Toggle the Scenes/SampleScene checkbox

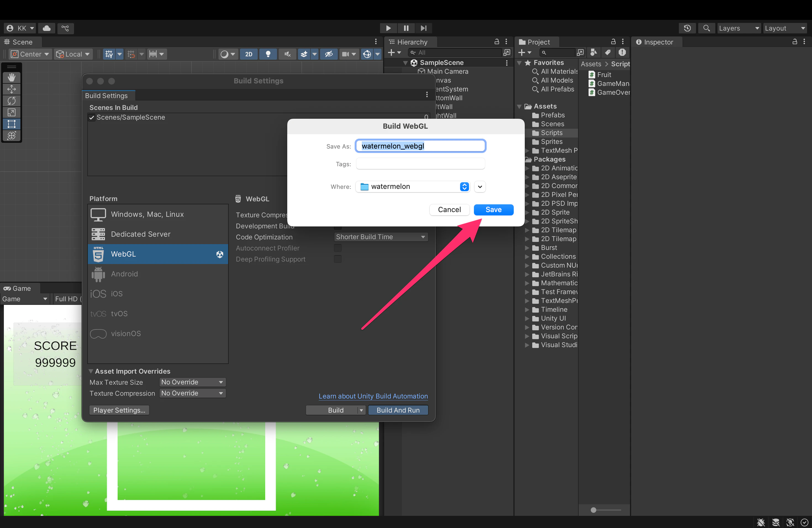[x=91, y=117]
